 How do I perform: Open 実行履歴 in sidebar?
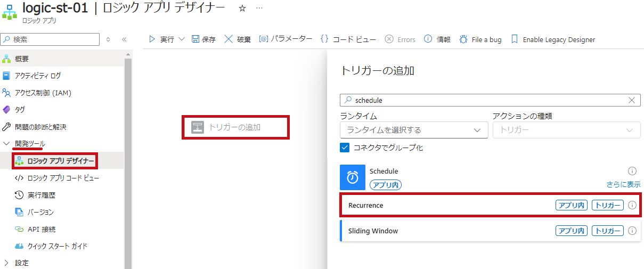pos(62,195)
